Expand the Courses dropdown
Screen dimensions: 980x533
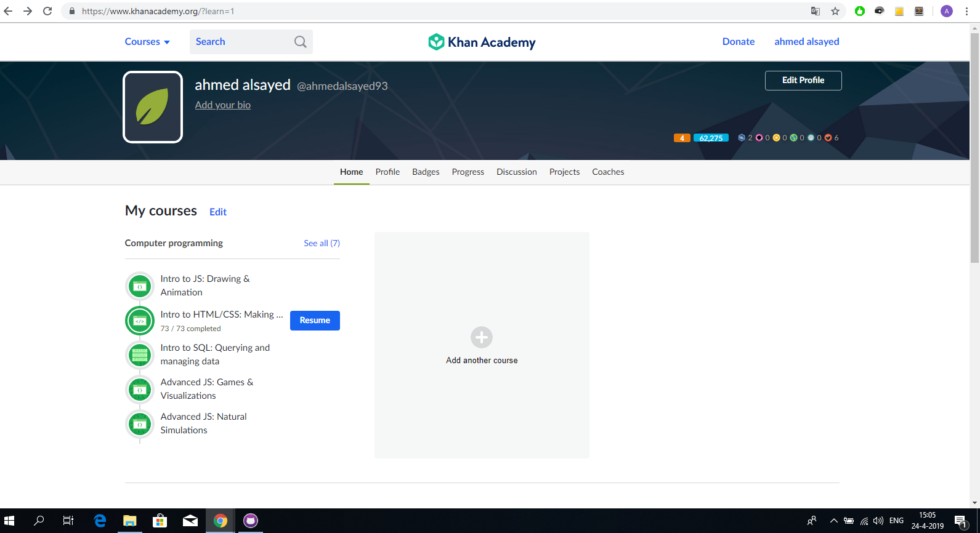coord(147,42)
